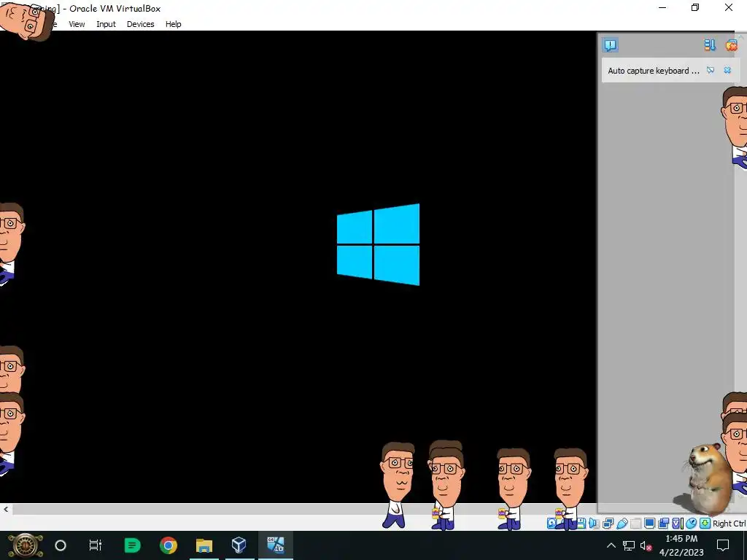Viewport: 747px width, 560px height.
Task: Click the notification sort order icon
Action: [710, 45]
